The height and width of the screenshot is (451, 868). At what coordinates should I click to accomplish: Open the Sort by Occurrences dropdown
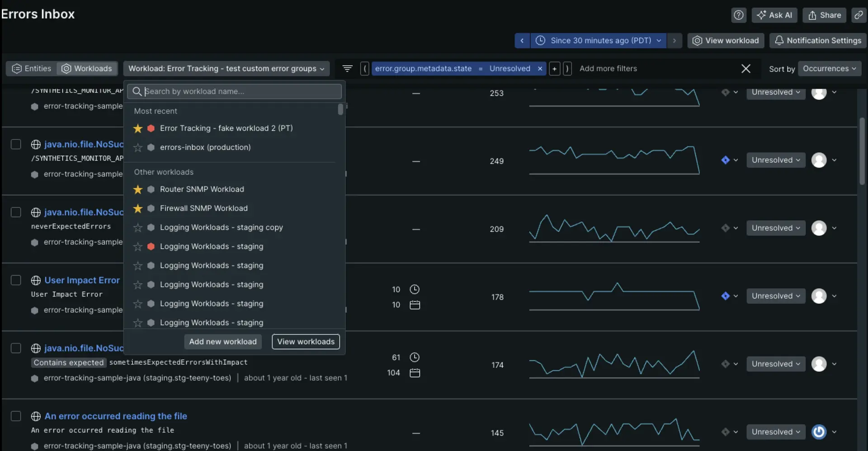829,68
